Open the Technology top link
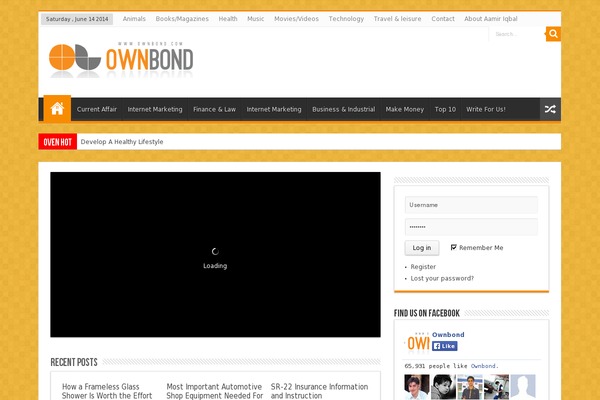 click(346, 19)
